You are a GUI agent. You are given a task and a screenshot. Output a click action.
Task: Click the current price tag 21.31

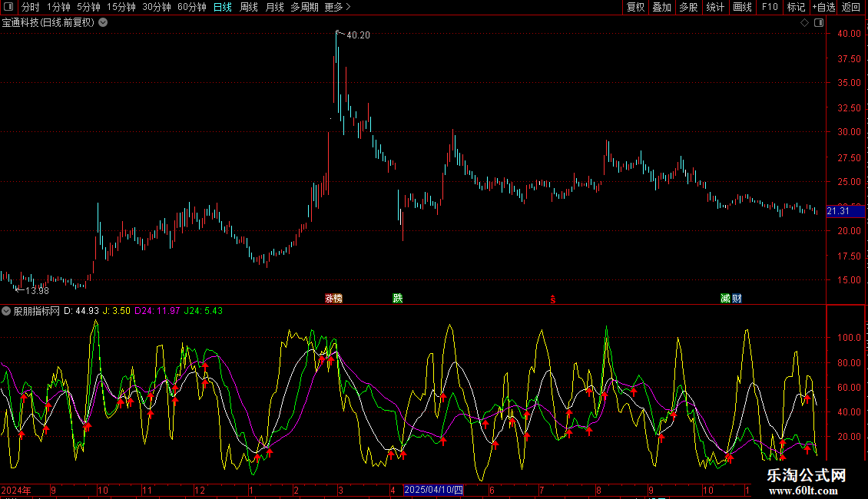[x=845, y=211]
